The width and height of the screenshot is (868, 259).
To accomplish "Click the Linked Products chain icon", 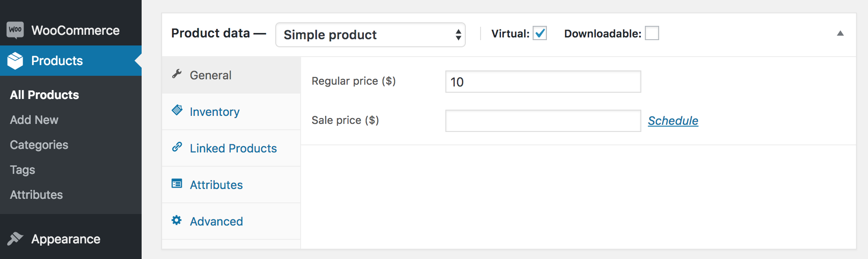I will pos(177,147).
